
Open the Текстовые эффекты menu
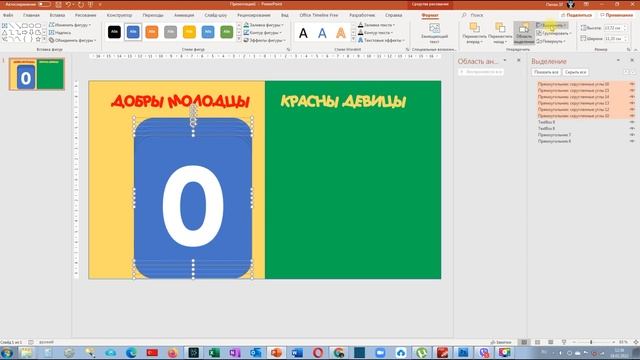click(x=381, y=40)
